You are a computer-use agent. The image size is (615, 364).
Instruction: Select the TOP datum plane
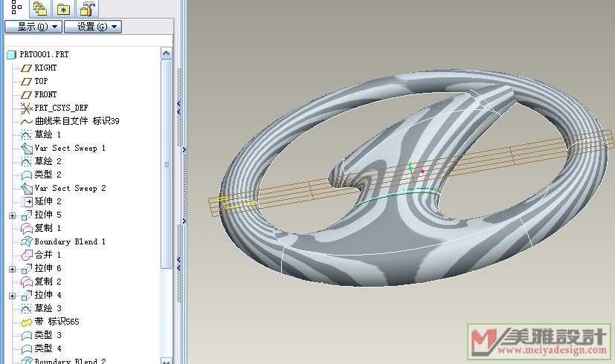point(41,81)
